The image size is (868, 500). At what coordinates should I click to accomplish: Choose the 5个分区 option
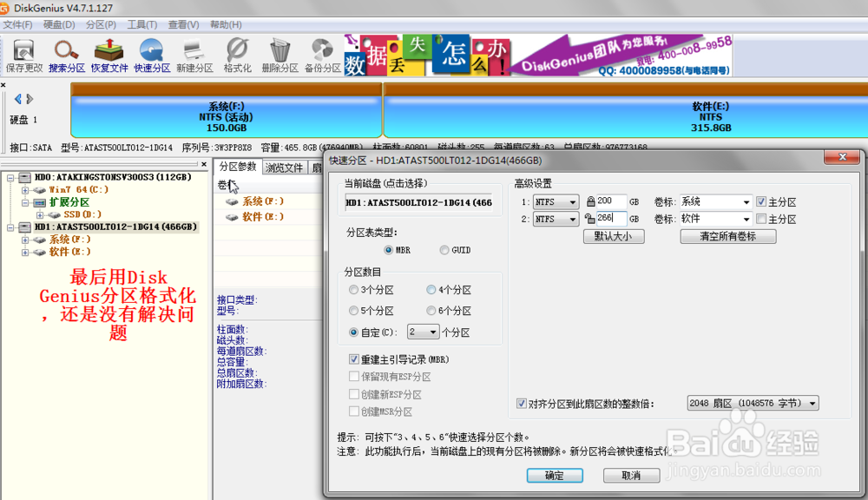[x=354, y=311]
